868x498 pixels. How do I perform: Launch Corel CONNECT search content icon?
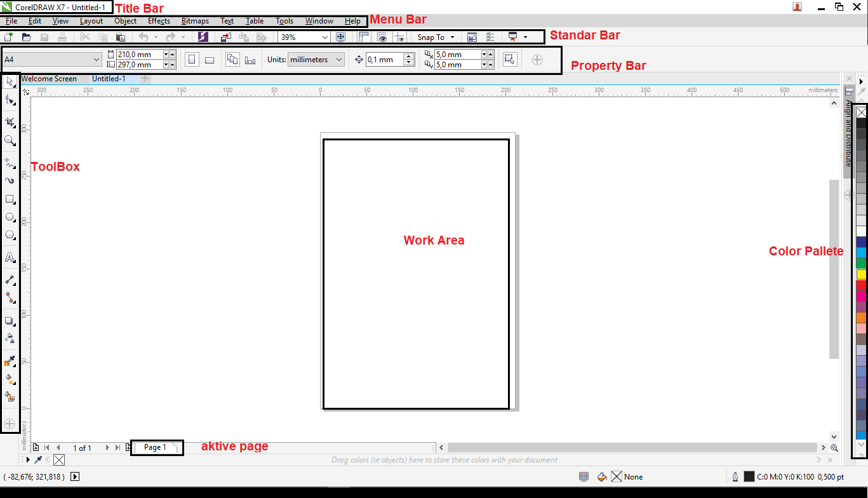(x=203, y=37)
